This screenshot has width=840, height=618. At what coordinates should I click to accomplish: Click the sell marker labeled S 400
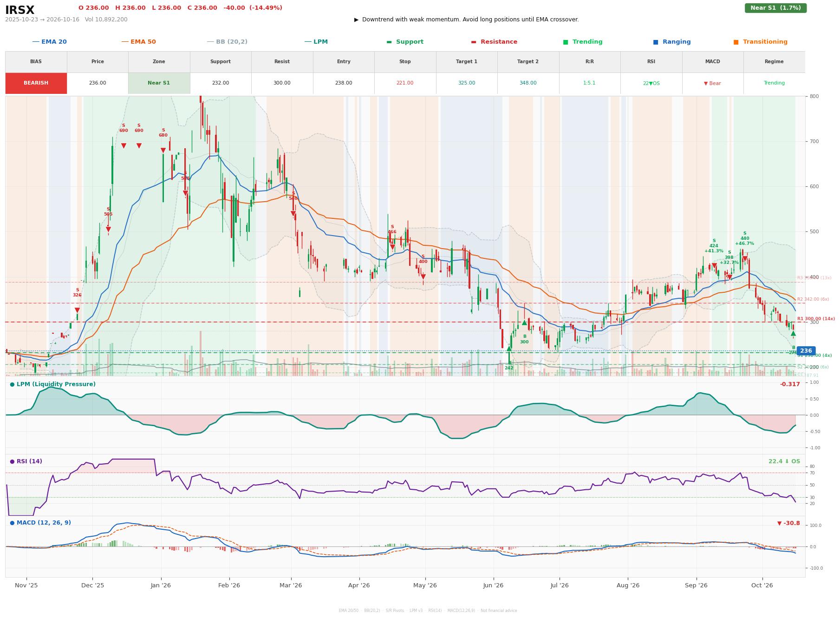(x=423, y=277)
